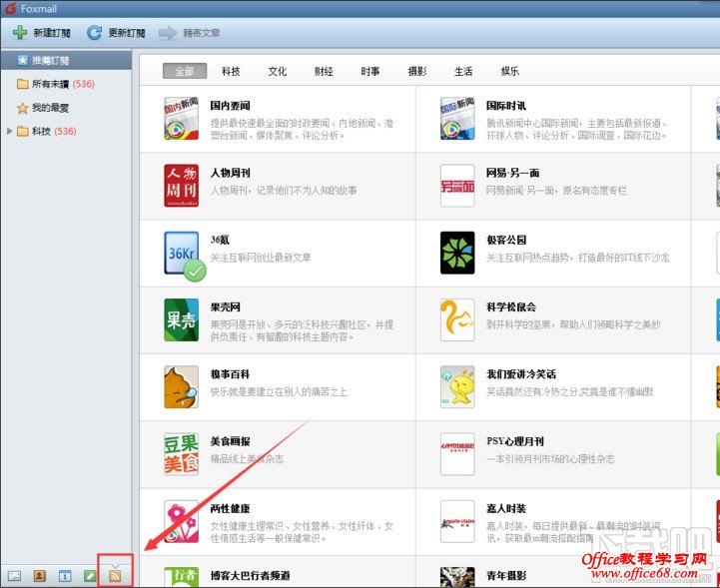Open the Contacts view icon
The height and width of the screenshot is (588, 720).
click(40, 575)
